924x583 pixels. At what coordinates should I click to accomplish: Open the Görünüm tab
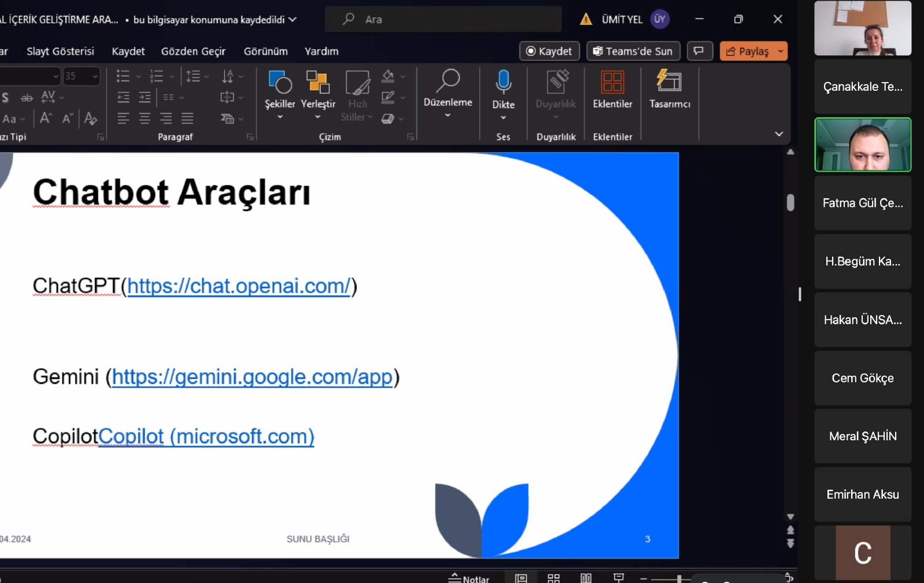tap(265, 51)
